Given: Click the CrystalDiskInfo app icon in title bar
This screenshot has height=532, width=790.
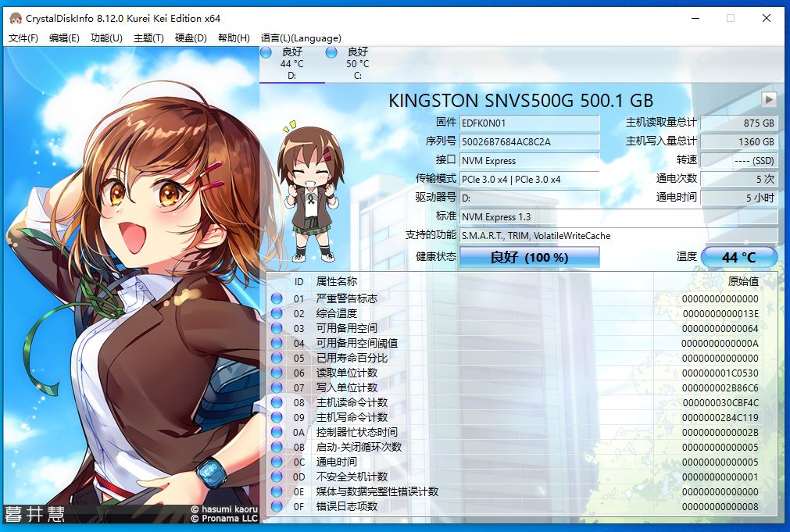Looking at the screenshot, I should pos(16,19).
